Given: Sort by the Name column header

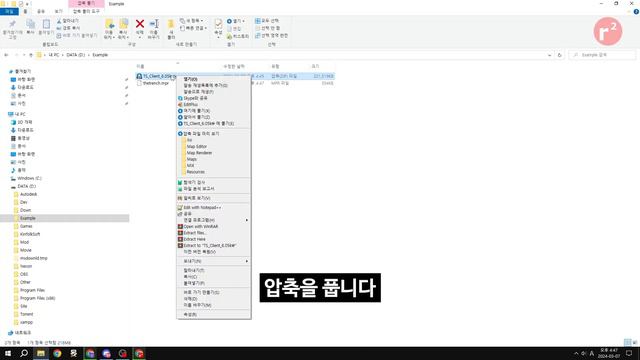Looking at the screenshot, I should (140, 66).
